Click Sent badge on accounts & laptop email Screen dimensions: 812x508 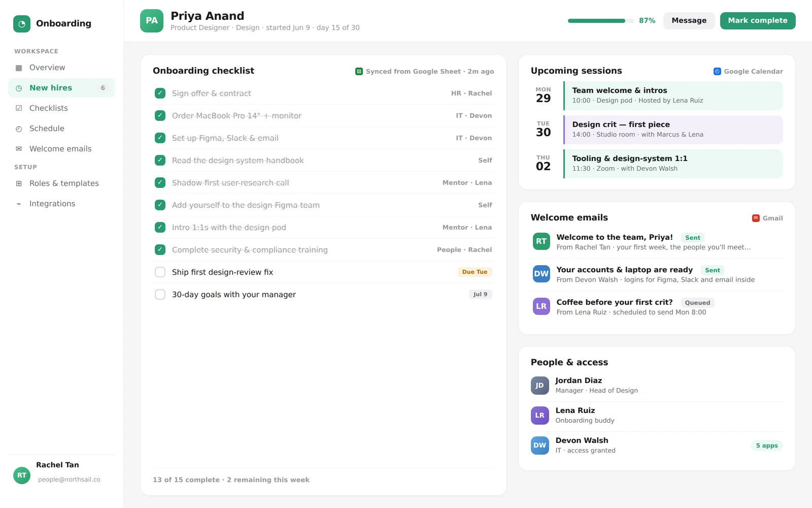712,270
